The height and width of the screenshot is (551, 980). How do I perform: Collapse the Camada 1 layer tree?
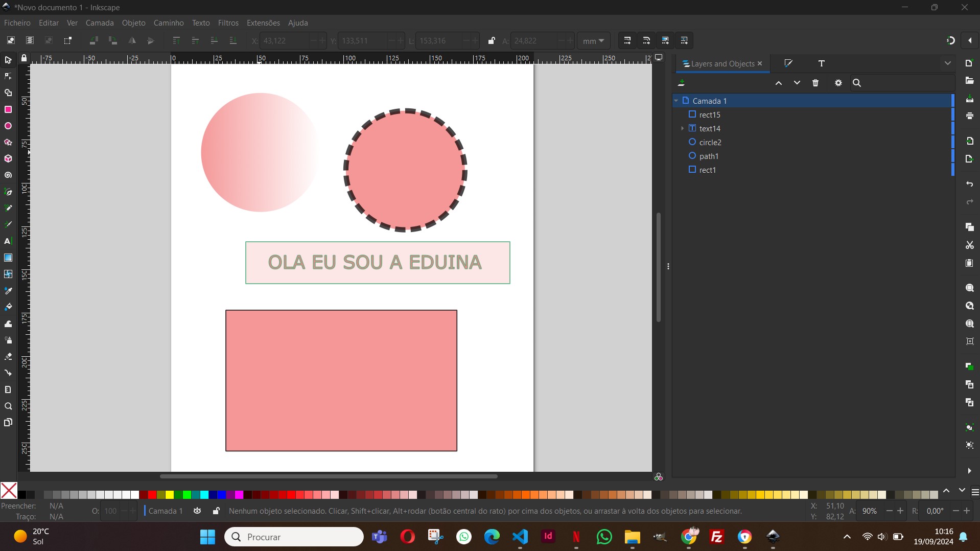(x=676, y=101)
